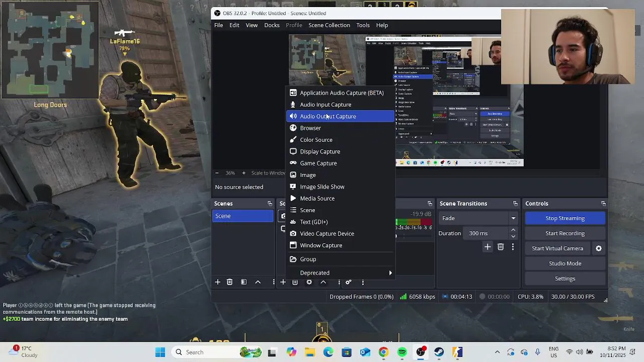Choose Image Slide Show source

[x=341, y=187]
